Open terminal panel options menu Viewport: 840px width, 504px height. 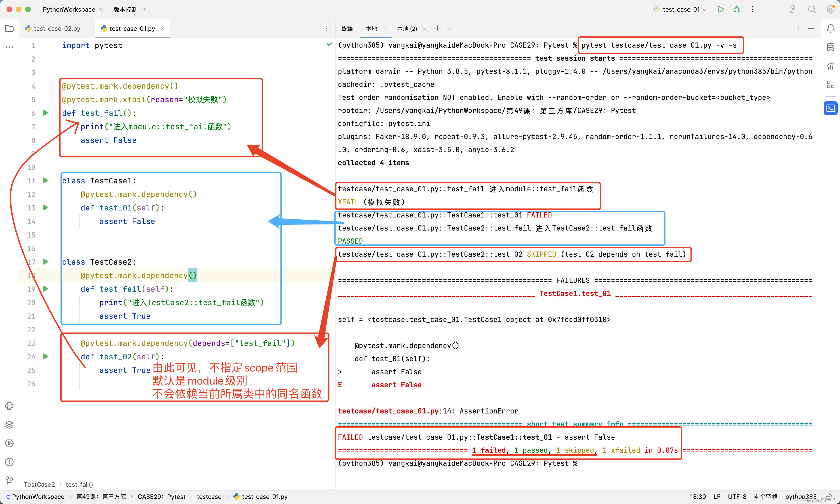click(798, 28)
